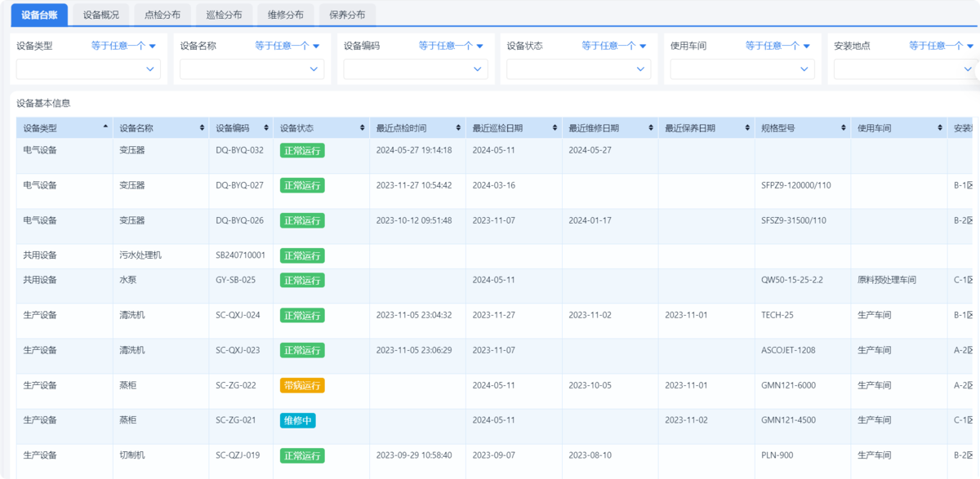Image resolution: width=980 pixels, height=479 pixels.
Task: Open the 设备类型 filter dropdown box
Action: pos(88,69)
